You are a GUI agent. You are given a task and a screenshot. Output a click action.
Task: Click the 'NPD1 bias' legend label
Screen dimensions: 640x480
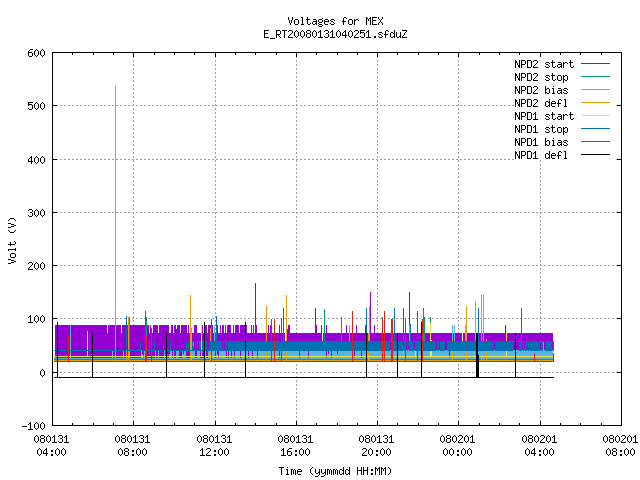[x=541, y=142]
